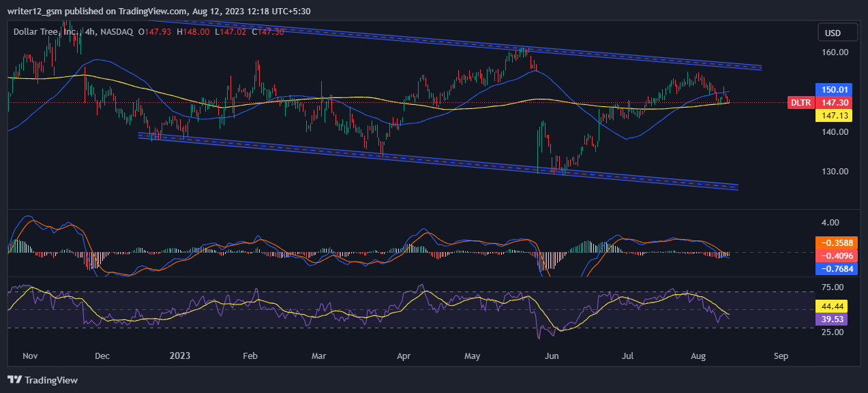Click the Aug label on time axis
The height and width of the screenshot is (393, 868).
698,356
